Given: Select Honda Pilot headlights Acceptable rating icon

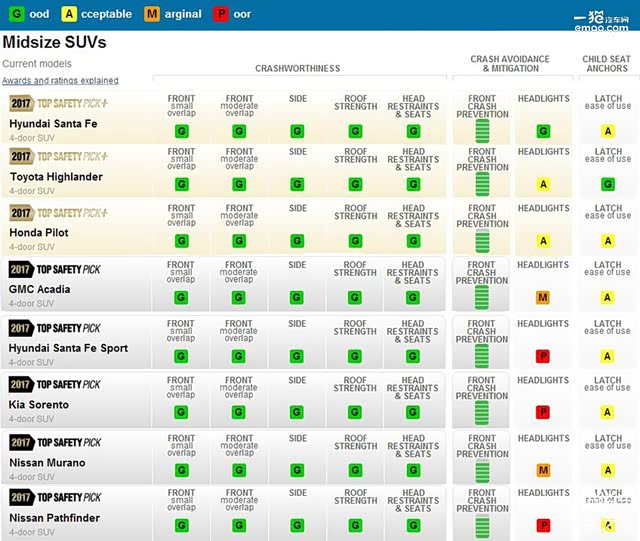Looking at the screenshot, I should pyautogui.click(x=543, y=241).
